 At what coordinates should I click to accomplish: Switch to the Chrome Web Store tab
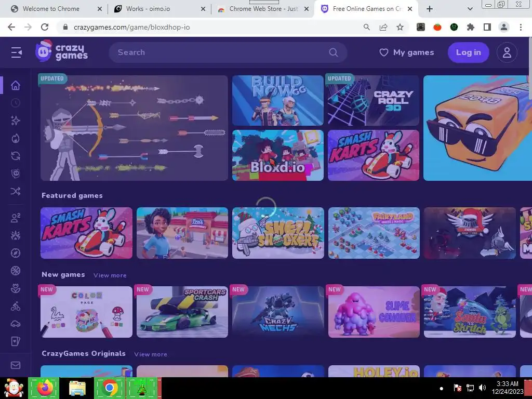[x=262, y=9]
